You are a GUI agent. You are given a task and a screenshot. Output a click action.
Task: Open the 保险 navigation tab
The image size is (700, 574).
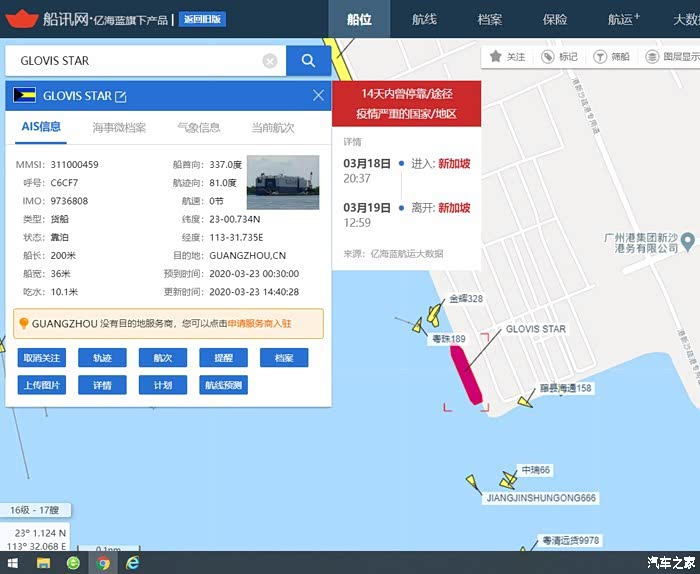coord(555,19)
